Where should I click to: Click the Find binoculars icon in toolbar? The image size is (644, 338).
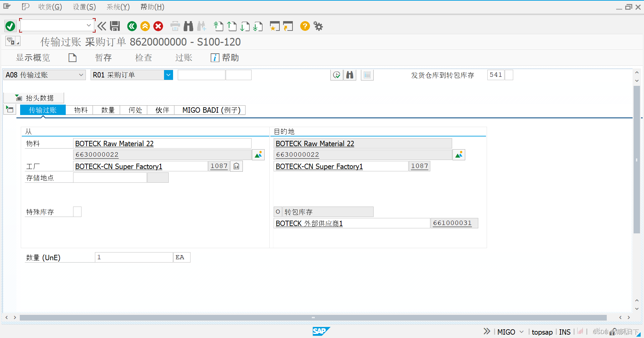[189, 26]
